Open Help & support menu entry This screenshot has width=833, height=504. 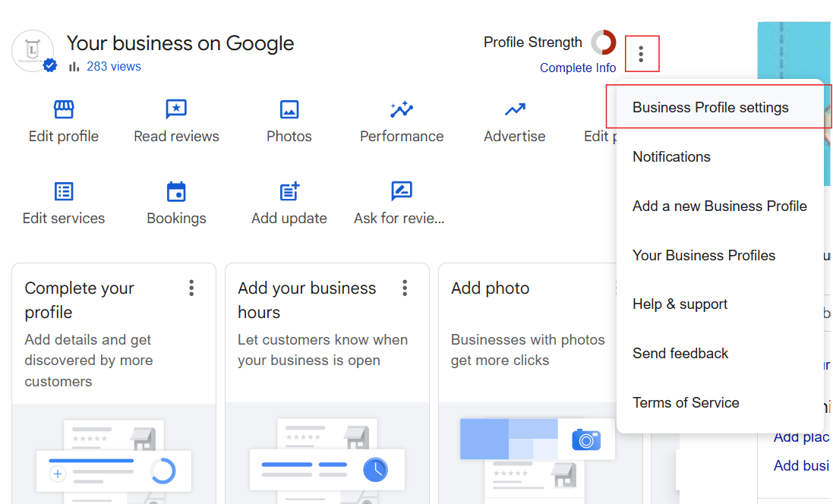pyautogui.click(x=680, y=304)
